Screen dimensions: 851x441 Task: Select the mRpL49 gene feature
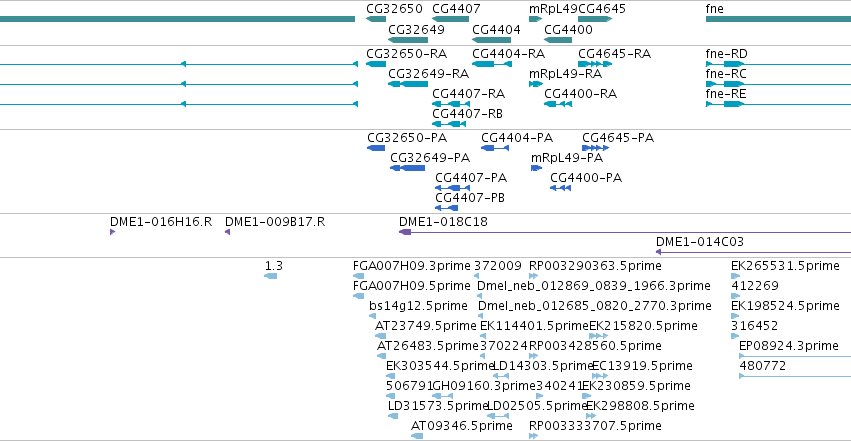[x=535, y=19]
